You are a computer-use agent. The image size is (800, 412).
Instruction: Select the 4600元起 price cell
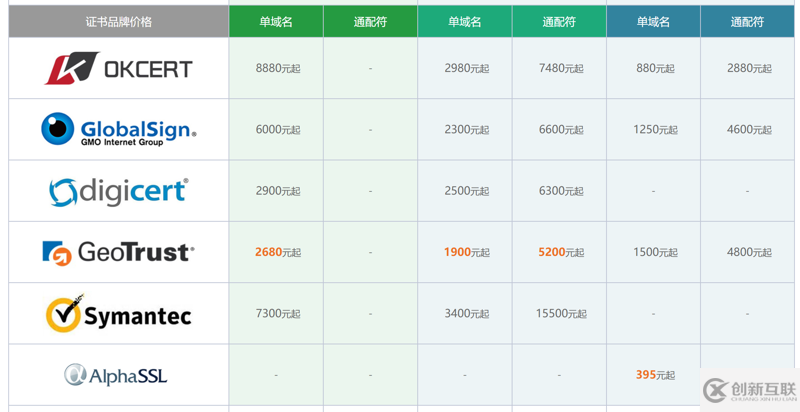coord(749,130)
